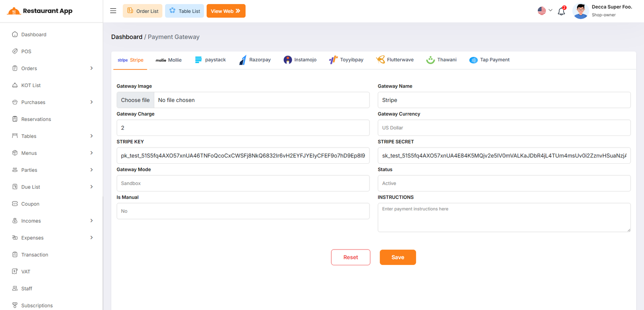The image size is (644, 310).
Task: Open the Status select field
Action: coord(504,183)
